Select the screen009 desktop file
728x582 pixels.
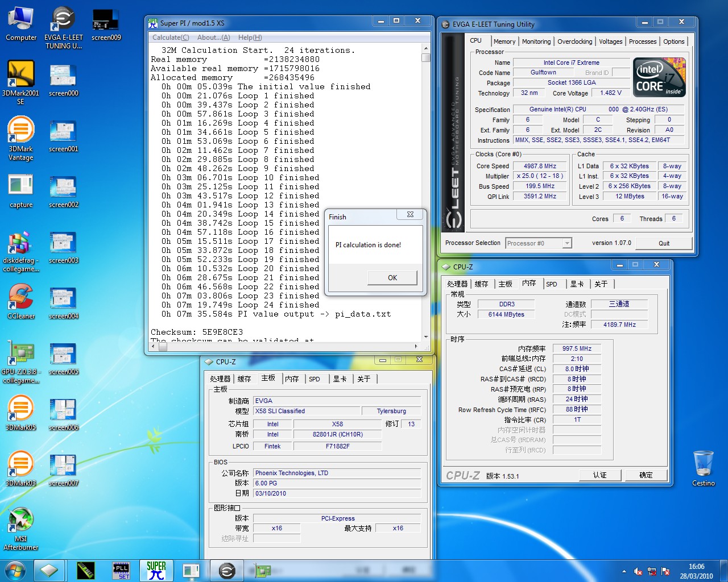coord(106,24)
